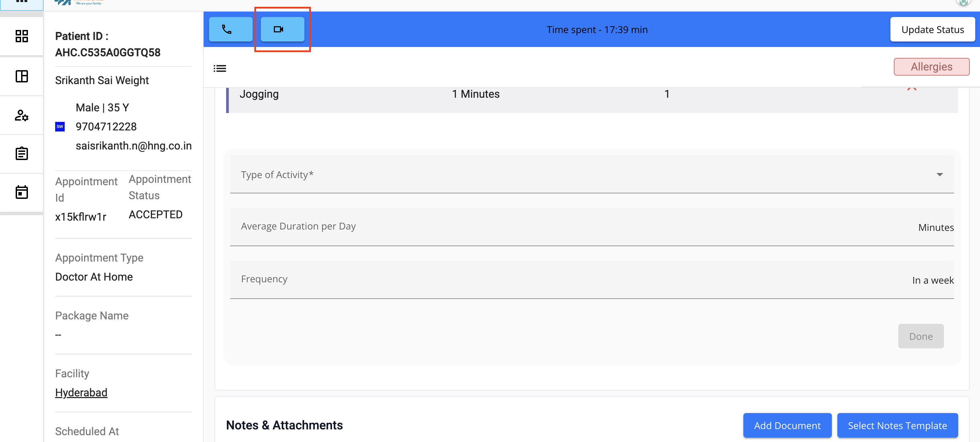This screenshot has height=442, width=980.
Task: Click the Average Duration per Day field
Action: [571, 227]
